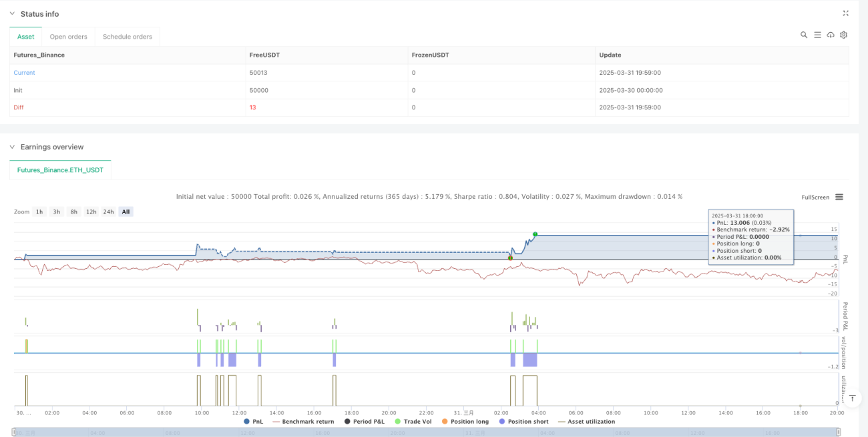Screen dimensions: 868x437
Task: Select the Futures_Binance.ETH_USDT tab
Action: 60,170
